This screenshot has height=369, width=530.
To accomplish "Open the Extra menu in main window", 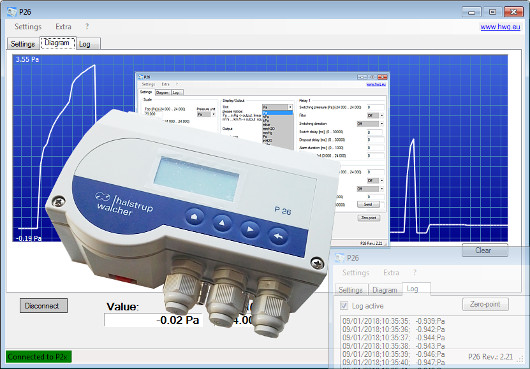I will click(63, 26).
